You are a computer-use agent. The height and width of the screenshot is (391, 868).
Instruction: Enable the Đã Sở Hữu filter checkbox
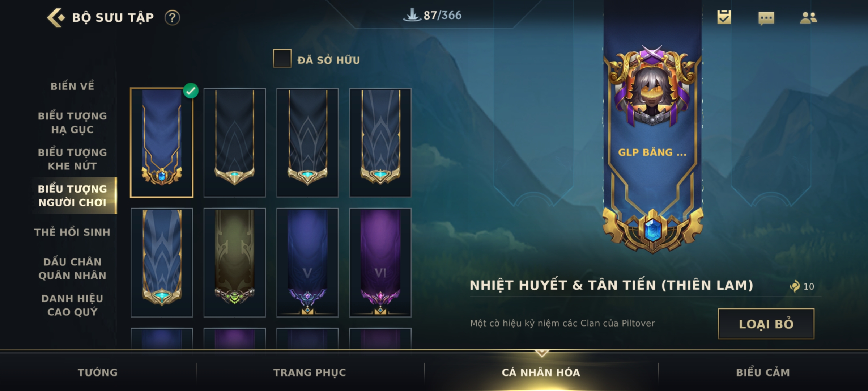[282, 59]
